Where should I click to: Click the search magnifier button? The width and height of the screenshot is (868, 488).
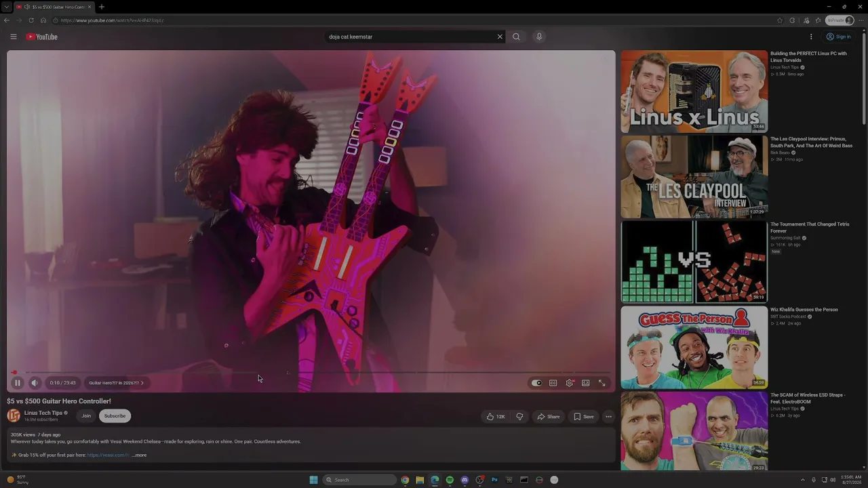(516, 37)
